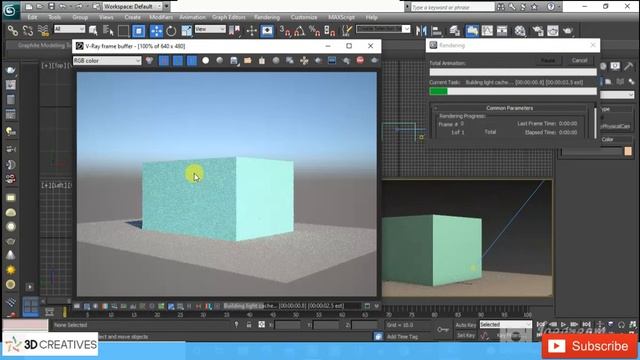Switch to alpha channel white circle icon
The width and height of the screenshot is (640, 360).
pos(205,60)
